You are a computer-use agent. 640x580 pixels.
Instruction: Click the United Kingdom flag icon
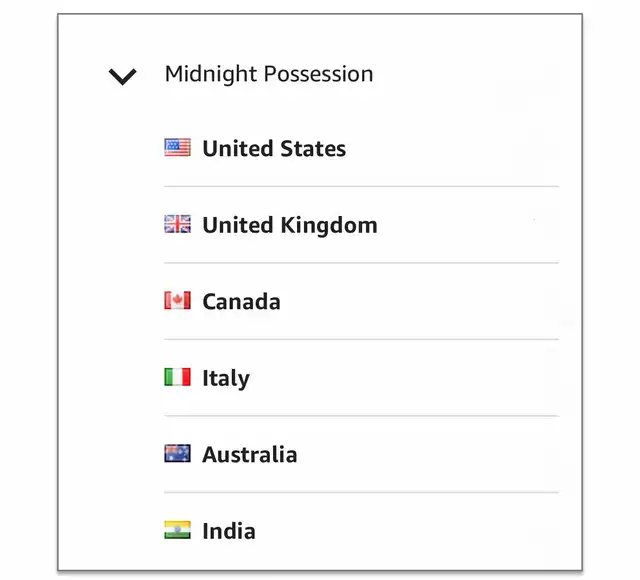pos(177,225)
